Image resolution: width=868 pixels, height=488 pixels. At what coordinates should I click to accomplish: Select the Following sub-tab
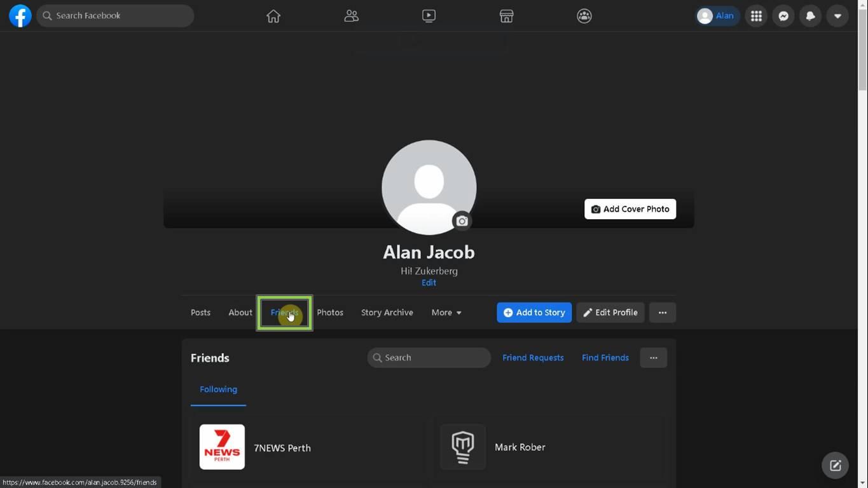click(x=218, y=390)
